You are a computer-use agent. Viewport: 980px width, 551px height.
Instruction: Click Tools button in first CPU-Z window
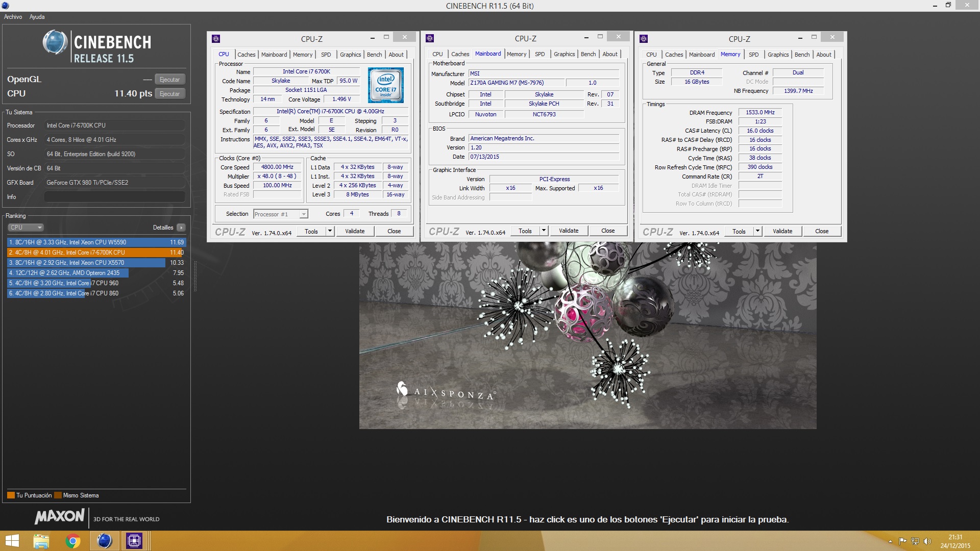coord(311,232)
